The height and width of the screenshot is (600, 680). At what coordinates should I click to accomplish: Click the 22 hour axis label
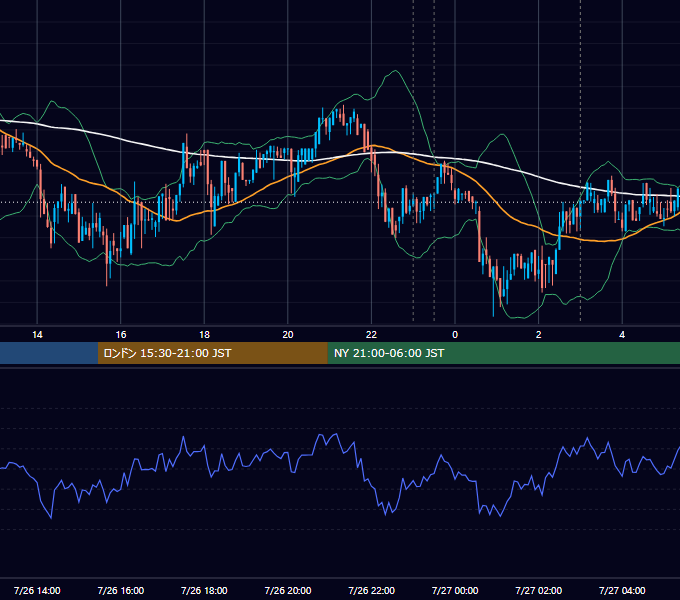(x=371, y=335)
